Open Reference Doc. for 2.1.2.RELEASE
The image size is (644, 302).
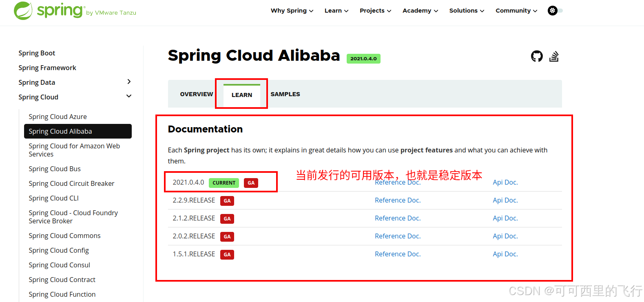point(398,218)
